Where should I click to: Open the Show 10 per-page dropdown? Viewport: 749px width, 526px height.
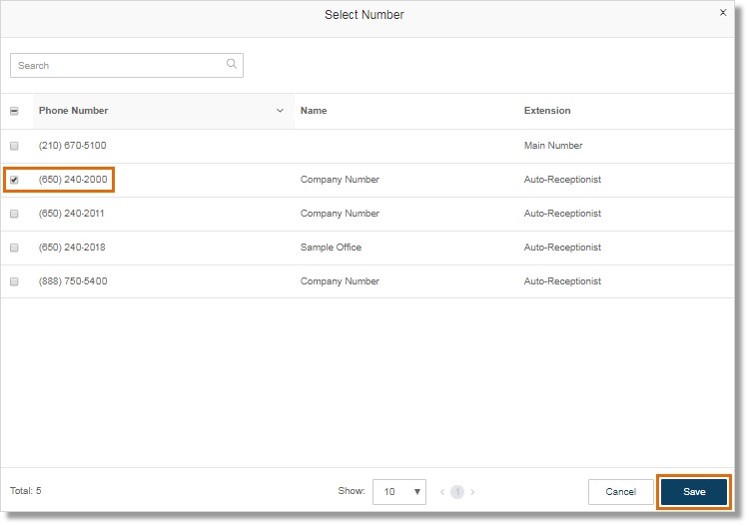(x=399, y=492)
